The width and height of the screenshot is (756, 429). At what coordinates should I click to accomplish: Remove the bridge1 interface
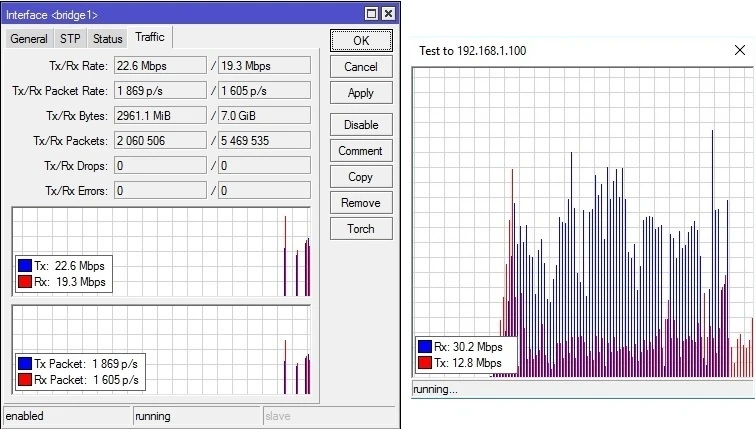point(361,203)
